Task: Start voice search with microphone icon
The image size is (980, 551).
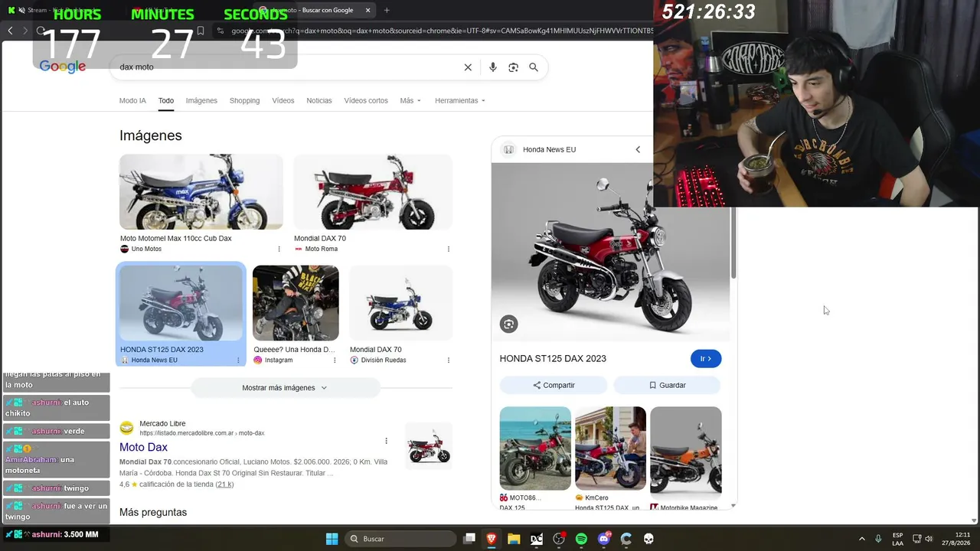Action: tap(493, 67)
